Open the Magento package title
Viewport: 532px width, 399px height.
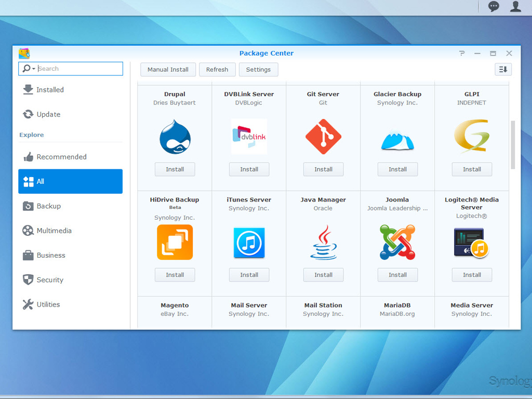pyautogui.click(x=175, y=305)
